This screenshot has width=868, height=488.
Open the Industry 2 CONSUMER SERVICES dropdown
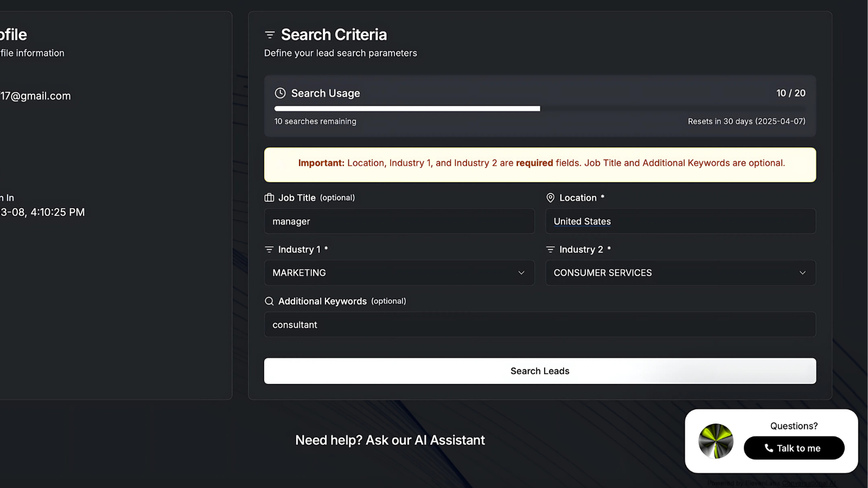tap(680, 273)
